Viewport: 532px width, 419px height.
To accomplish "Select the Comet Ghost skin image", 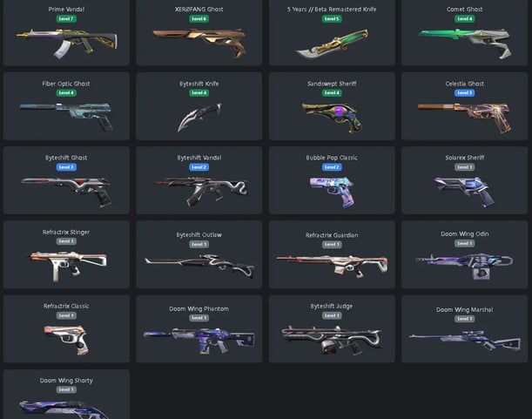I will coord(464,44).
